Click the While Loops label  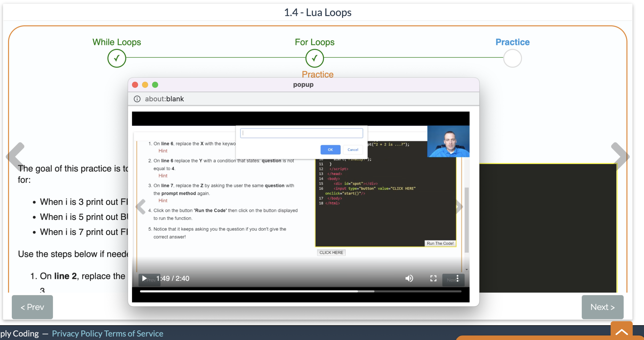(117, 42)
